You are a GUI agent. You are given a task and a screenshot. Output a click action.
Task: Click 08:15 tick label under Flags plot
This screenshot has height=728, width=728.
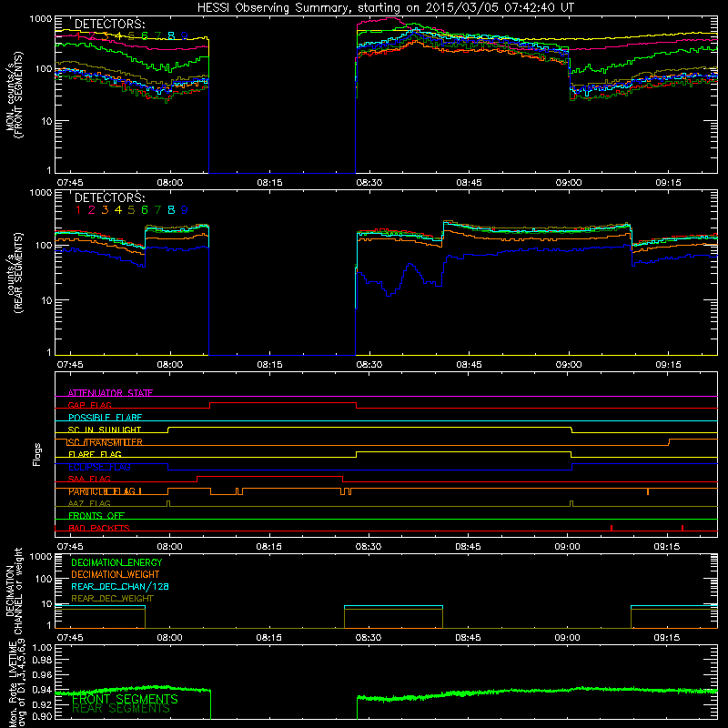point(269,547)
